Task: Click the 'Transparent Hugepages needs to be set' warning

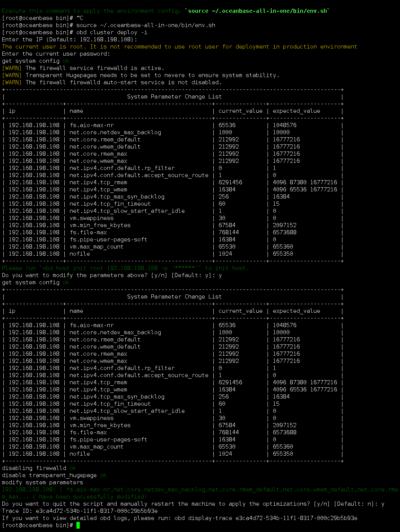Action: point(141,75)
